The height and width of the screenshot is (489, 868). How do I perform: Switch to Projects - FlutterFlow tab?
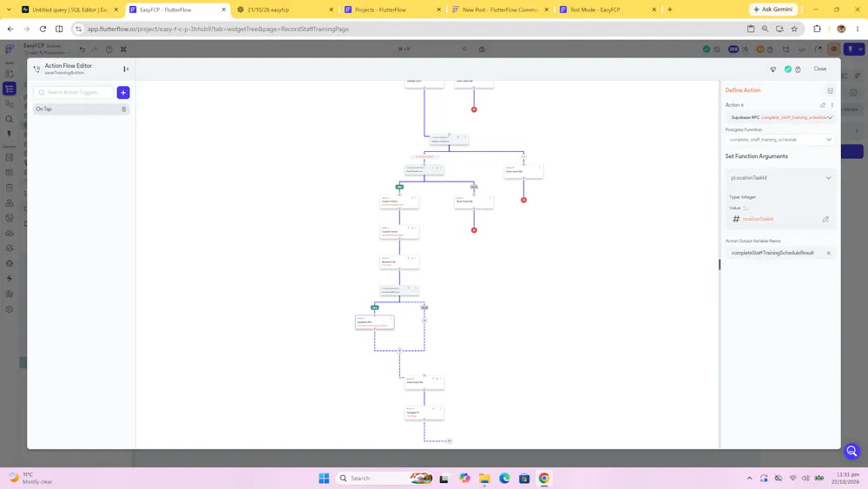tap(392, 10)
